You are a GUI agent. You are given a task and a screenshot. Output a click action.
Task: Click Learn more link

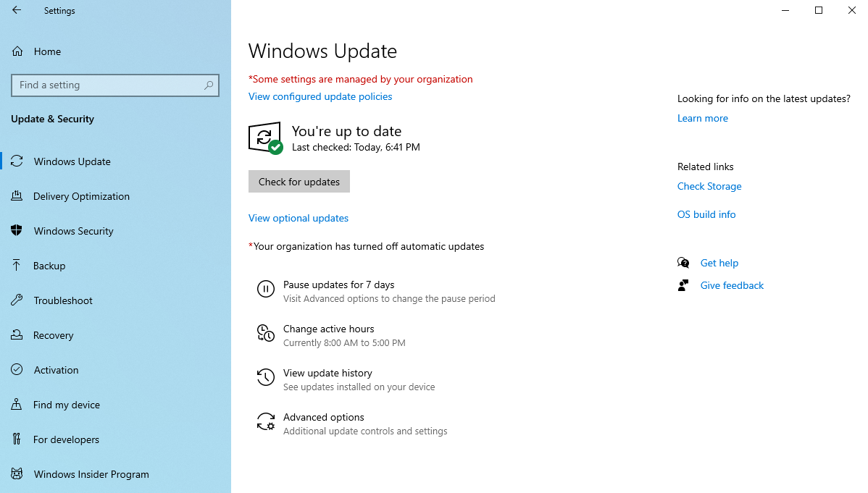pos(703,118)
